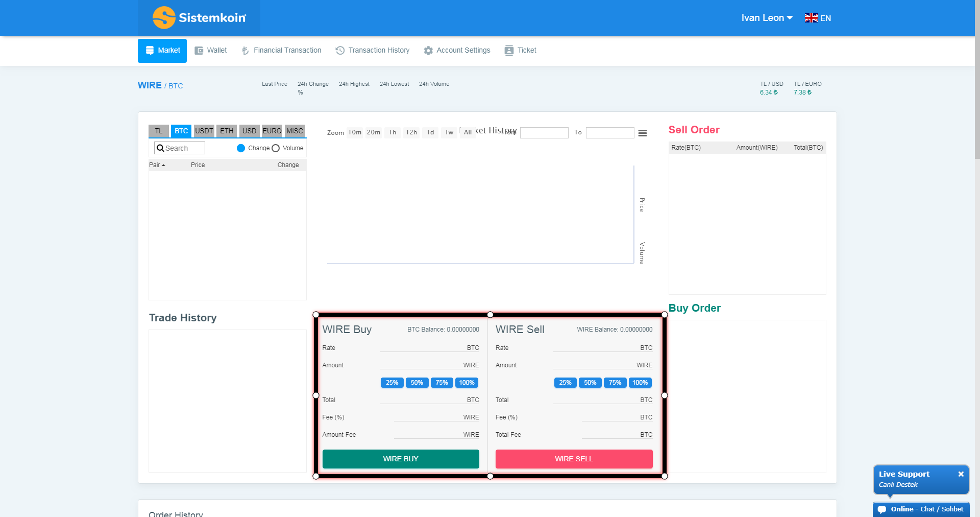Set chart zoom to 12h
Screen dimensions: 980x517
click(x=411, y=132)
